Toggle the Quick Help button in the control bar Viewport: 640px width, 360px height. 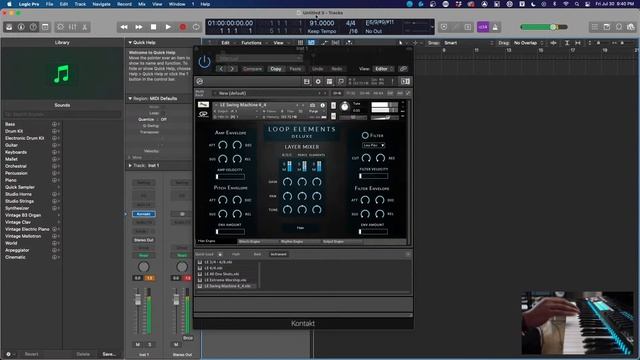pos(33,27)
